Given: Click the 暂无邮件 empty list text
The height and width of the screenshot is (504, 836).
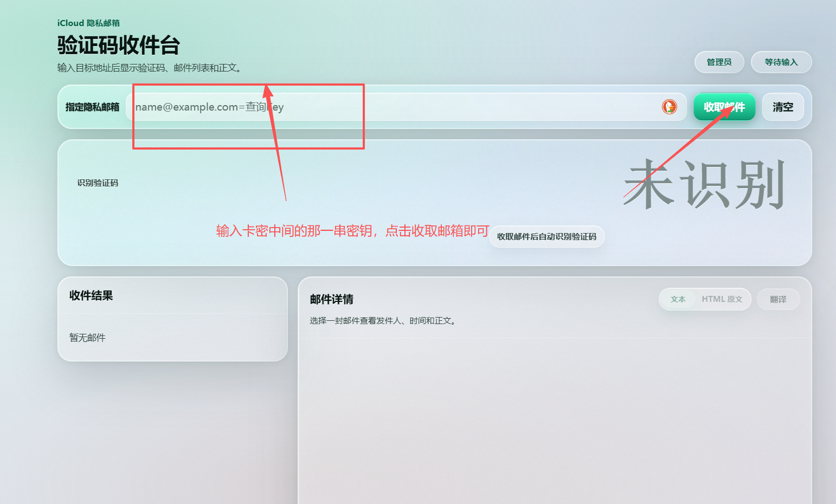Looking at the screenshot, I should [x=87, y=338].
